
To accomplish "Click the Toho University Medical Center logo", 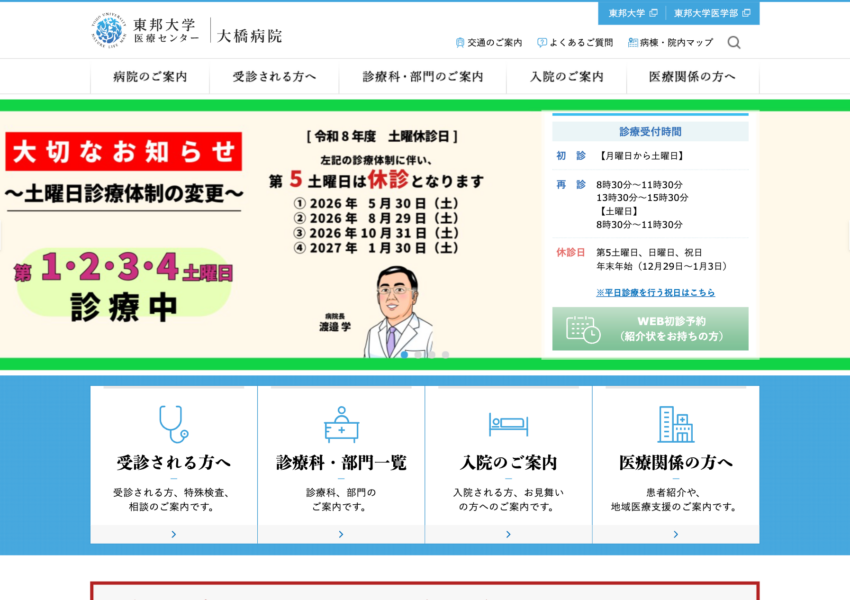I will pos(145,31).
